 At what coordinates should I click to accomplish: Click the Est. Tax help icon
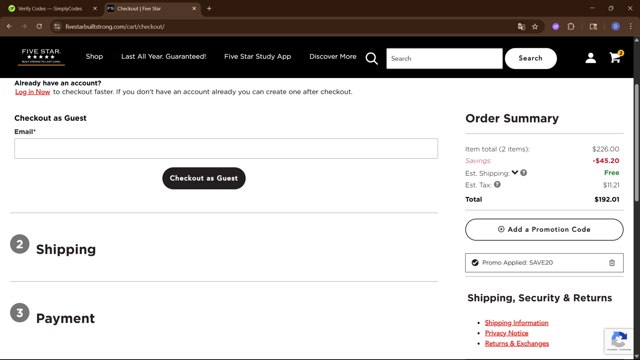click(497, 184)
